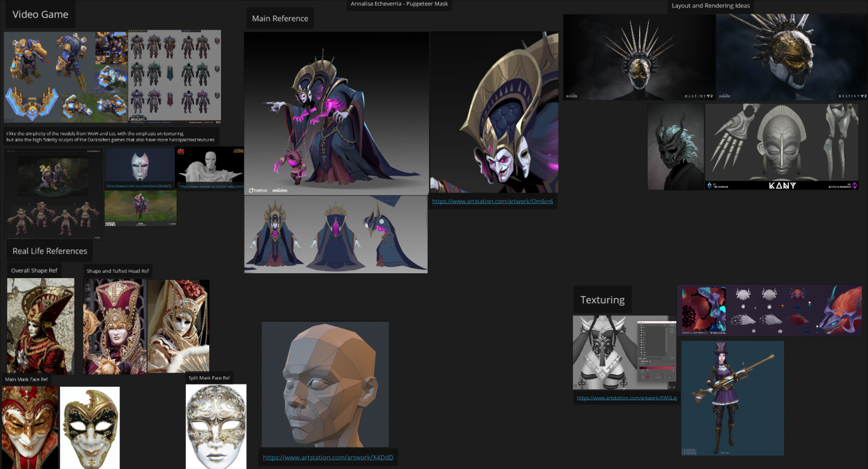Image resolution: width=868 pixels, height=469 pixels.
Task: Select the cream and gold beaded costume photo
Action: (178, 327)
